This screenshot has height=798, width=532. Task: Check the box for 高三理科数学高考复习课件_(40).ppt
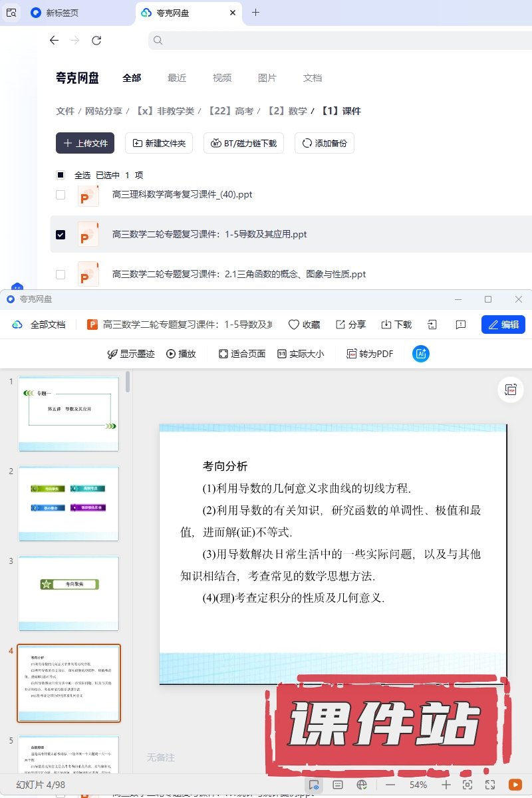click(x=61, y=195)
